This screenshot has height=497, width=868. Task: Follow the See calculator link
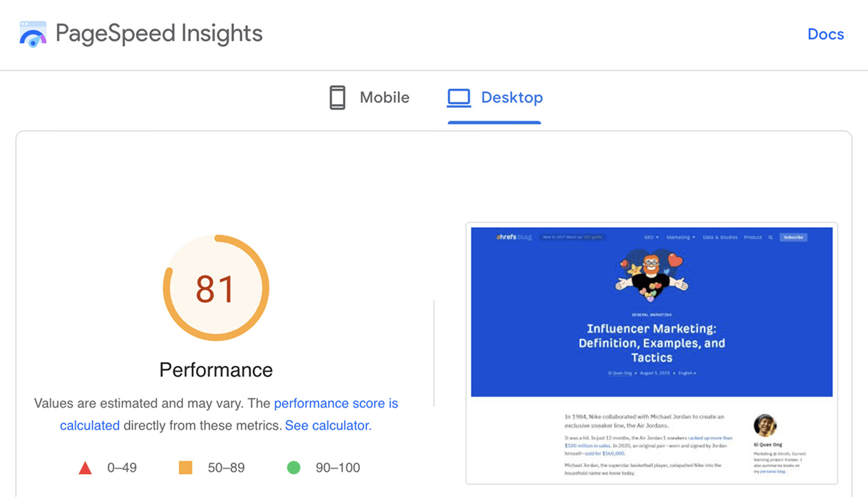point(327,425)
